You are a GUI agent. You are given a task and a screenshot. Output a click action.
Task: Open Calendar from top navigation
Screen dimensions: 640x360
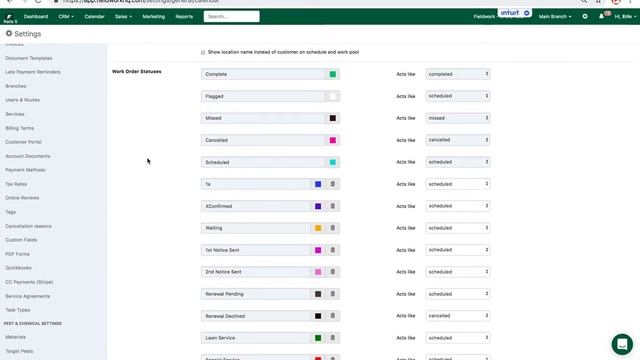click(94, 17)
